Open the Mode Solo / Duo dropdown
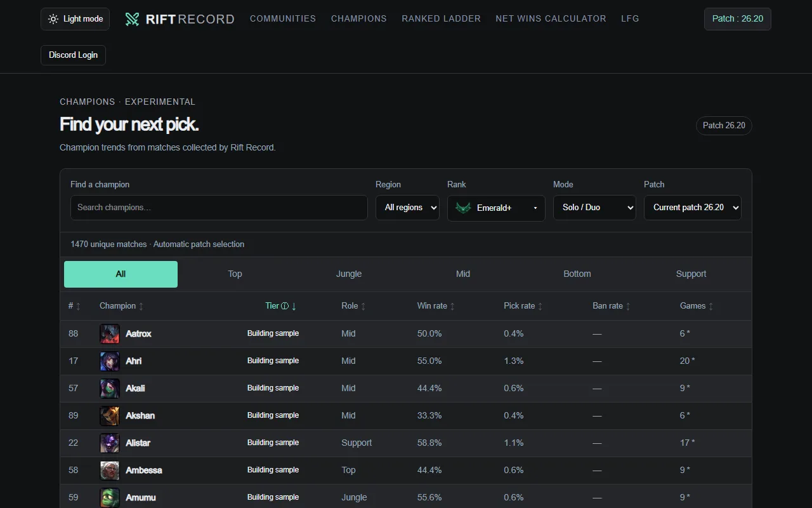 (594, 208)
